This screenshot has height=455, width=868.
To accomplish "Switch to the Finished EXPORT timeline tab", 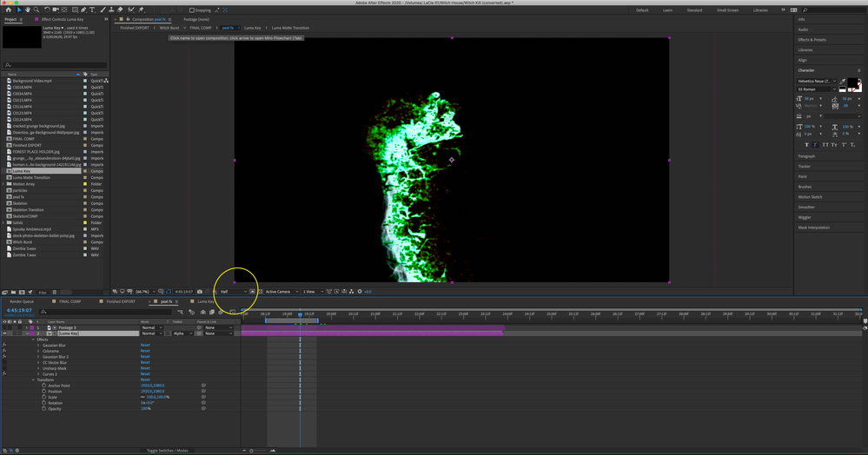I will [x=121, y=301].
